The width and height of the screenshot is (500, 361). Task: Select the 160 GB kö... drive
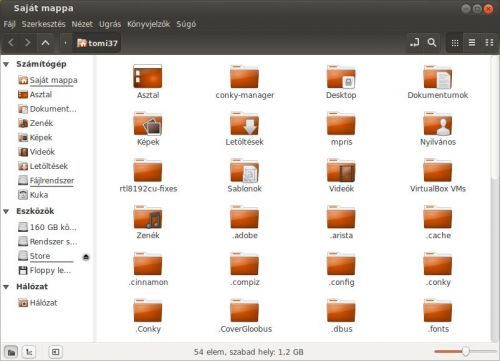click(x=47, y=227)
